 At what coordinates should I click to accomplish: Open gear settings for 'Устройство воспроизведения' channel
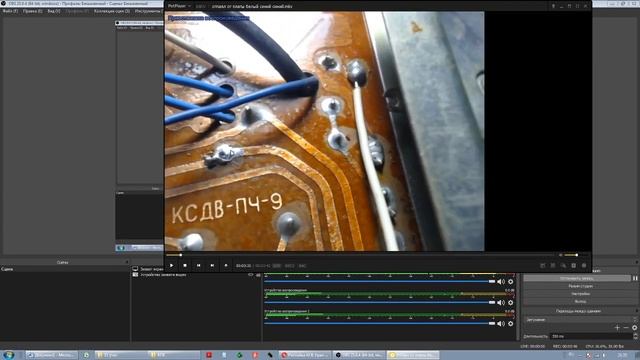tap(511, 302)
